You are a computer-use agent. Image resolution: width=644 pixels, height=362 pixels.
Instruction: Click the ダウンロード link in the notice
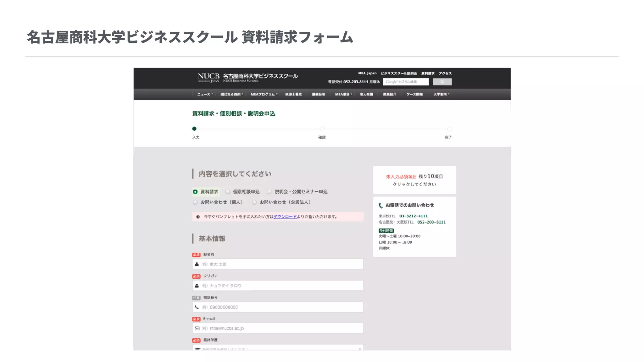[285, 217]
